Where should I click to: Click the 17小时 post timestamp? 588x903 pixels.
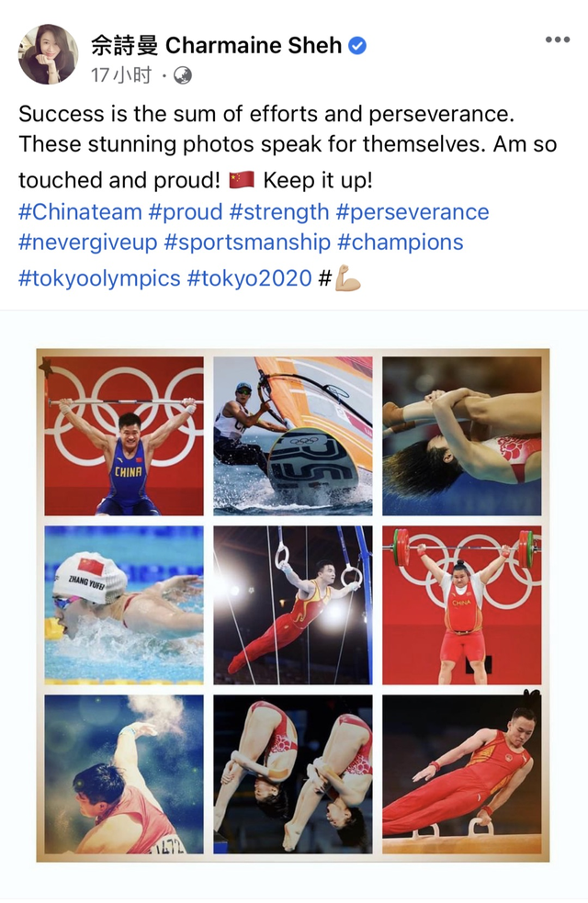(x=120, y=76)
